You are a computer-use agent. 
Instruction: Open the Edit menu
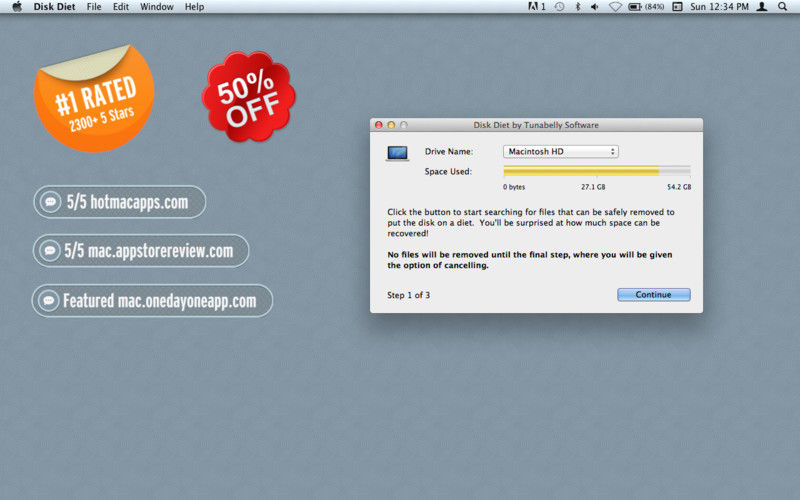(121, 7)
